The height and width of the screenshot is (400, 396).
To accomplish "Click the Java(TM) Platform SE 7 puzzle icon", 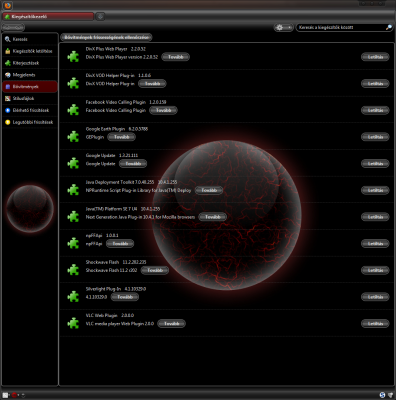I will [73, 216].
